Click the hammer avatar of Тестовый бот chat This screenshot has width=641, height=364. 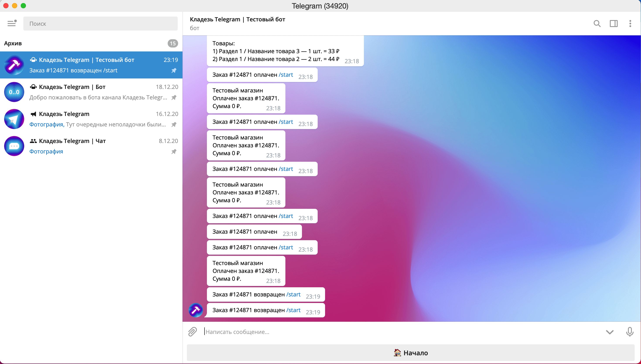[x=14, y=65]
